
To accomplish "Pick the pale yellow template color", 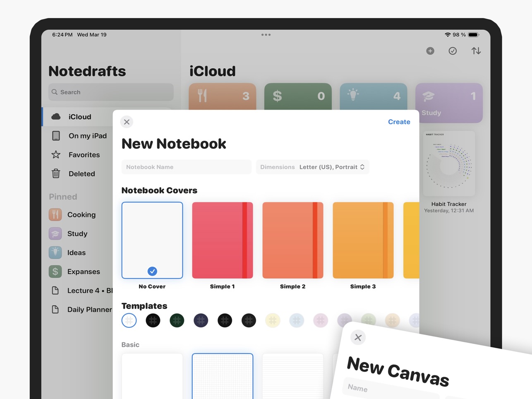I will pos(273,320).
